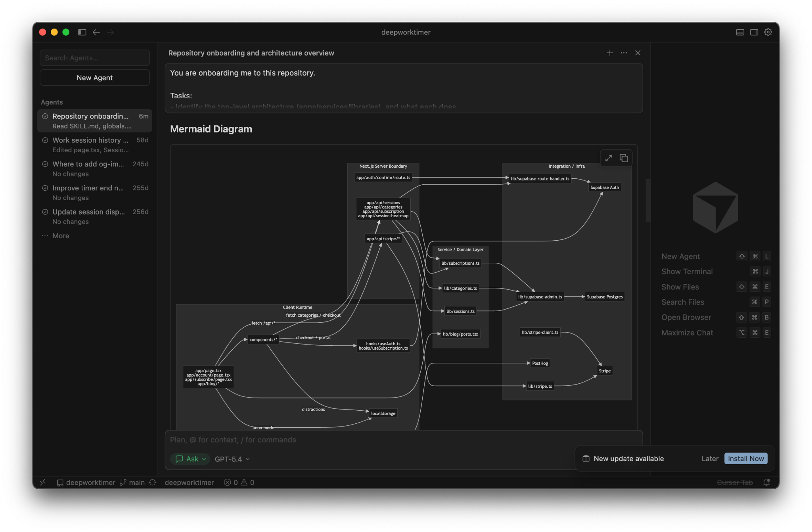Open the GPT-5.4 model selector
The height and width of the screenshot is (532, 812).
pos(232,459)
